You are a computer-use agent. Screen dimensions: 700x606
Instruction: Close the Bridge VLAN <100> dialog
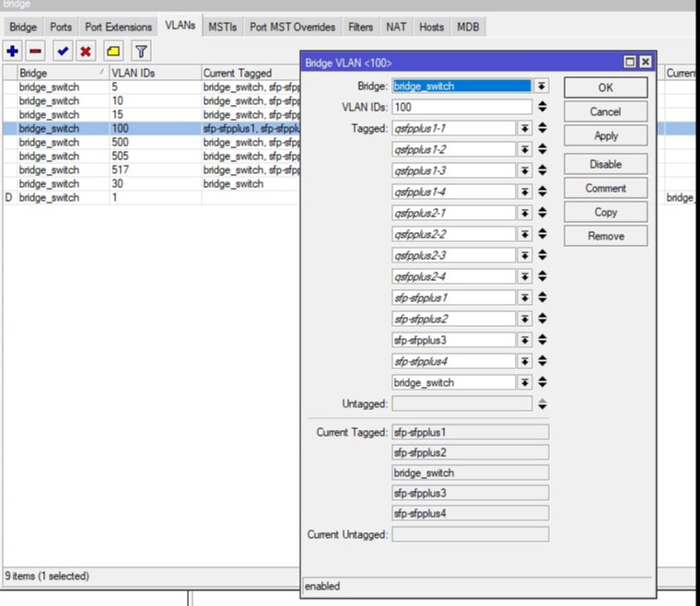646,62
